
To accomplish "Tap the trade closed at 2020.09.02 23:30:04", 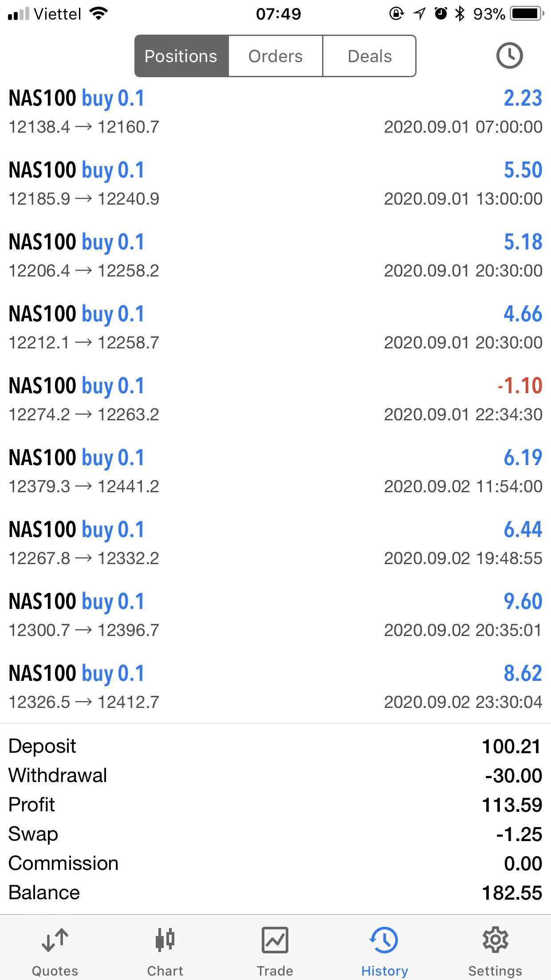I will [275, 687].
